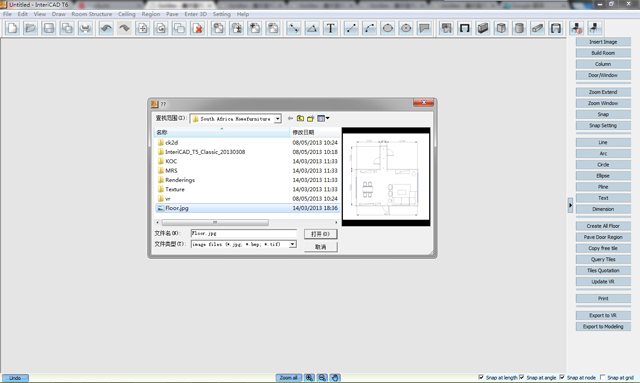Image resolution: width=640 pixels, height=383 pixels.
Task: Click the Open button in dialog
Action: click(x=320, y=234)
